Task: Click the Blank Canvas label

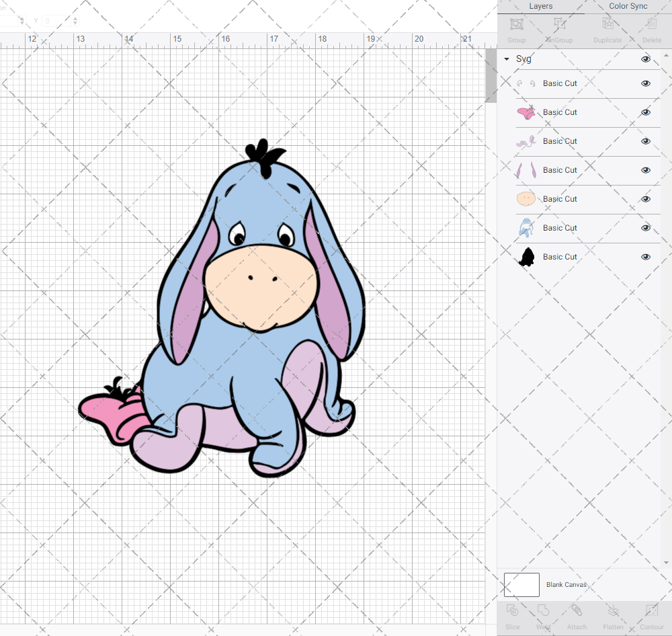Action: [x=566, y=584]
